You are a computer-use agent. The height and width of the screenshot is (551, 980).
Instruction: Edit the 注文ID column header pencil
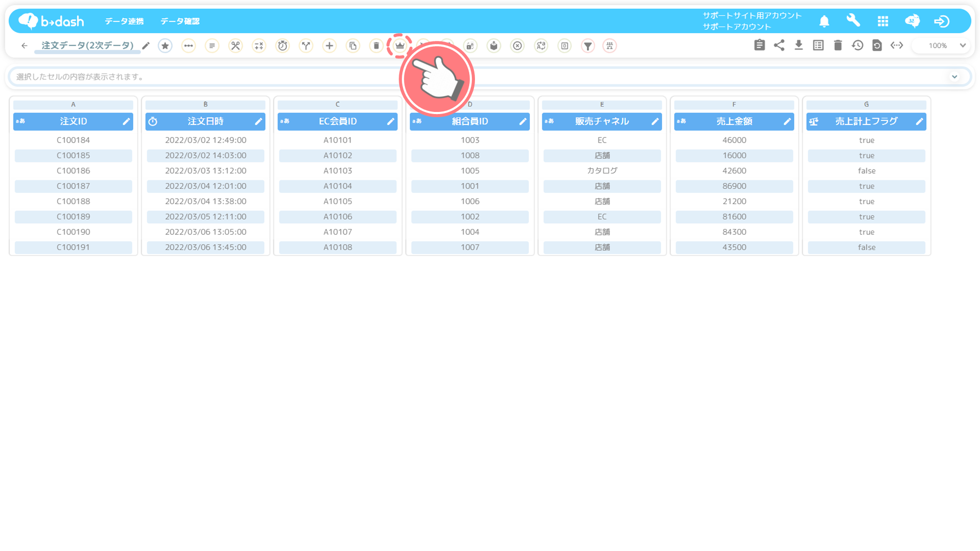tap(126, 121)
